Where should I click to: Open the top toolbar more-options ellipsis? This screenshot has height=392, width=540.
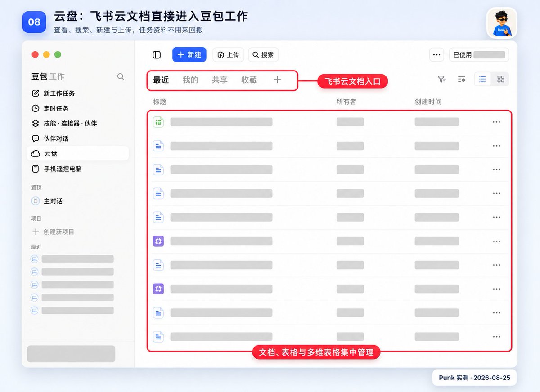(x=436, y=55)
